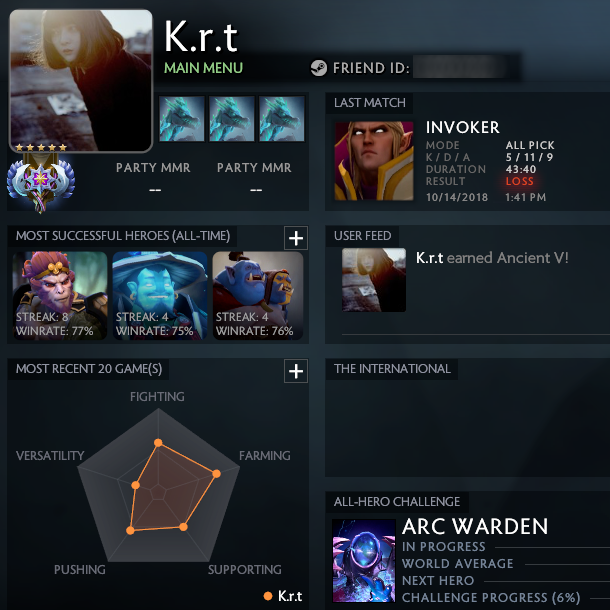Image resolution: width=610 pixels, height=610 pixels.
Task: Click the user feed avatar thumbnail
Action: (374, 280)
